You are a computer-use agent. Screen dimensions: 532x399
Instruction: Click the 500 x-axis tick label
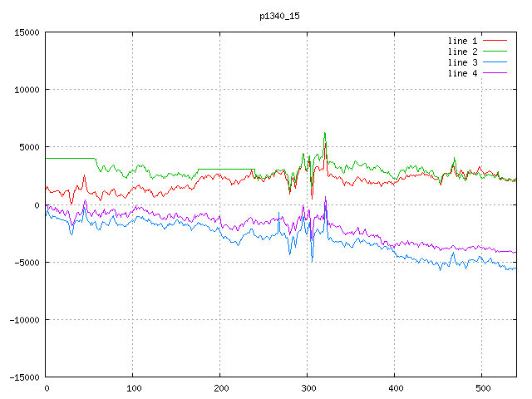point(481,388)
